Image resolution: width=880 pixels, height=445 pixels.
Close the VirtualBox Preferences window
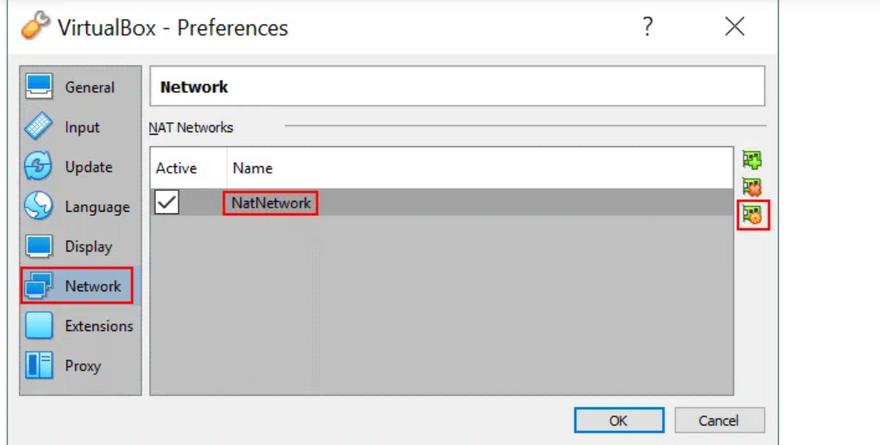(x=735, y=27)
